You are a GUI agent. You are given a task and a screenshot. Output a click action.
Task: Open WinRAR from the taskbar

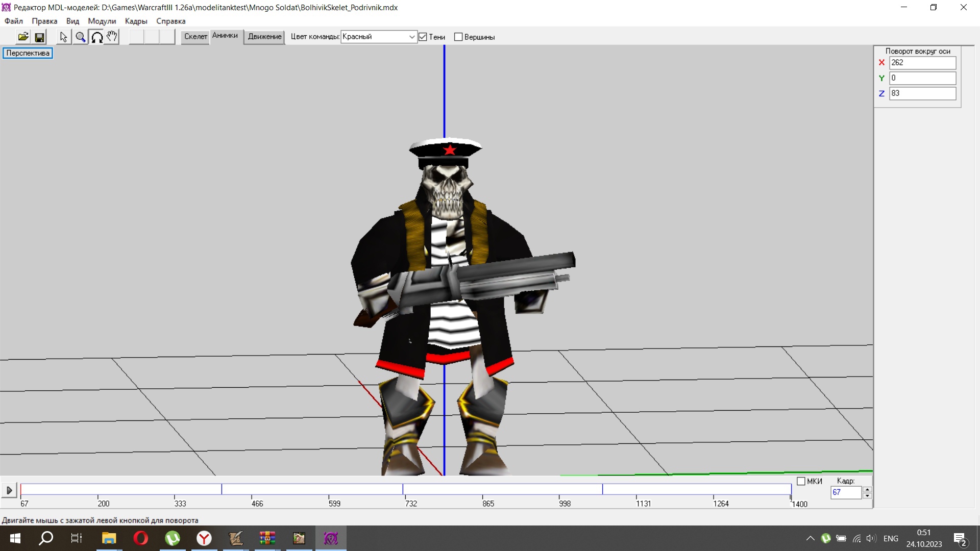pyautogui.click(x=267, y=538)
